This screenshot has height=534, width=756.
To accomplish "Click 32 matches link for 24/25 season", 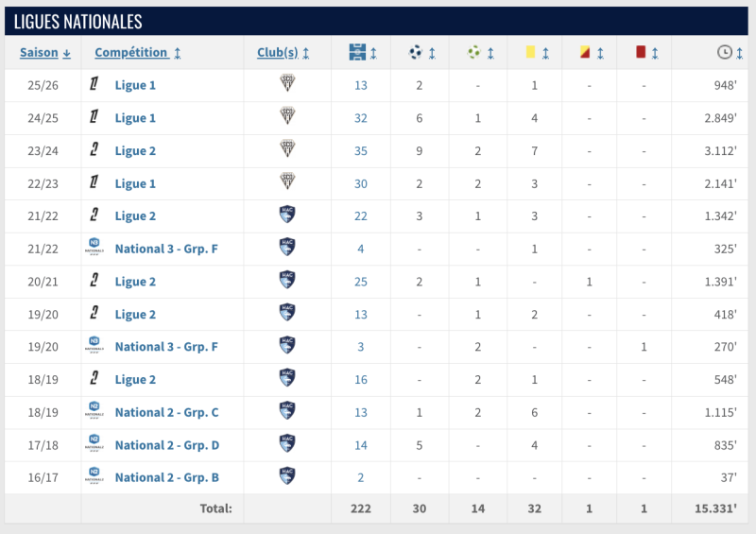I will click(x=360, y=118).
